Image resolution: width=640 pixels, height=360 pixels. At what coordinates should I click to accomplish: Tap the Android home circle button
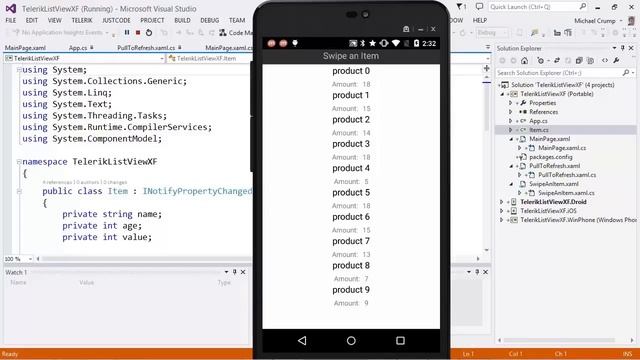tap(351, 340)
